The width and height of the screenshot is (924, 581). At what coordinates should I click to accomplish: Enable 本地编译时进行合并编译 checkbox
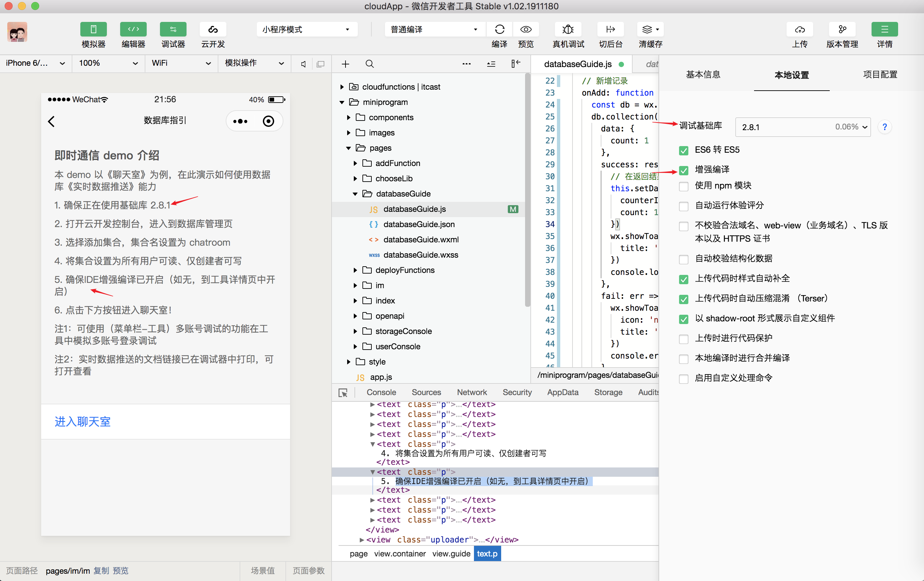click(x=683, y=359)
